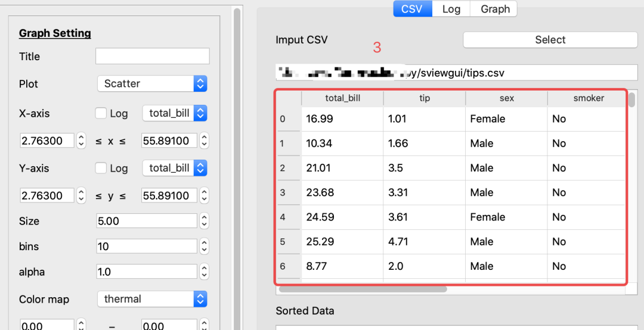The image size is (644, 330).
Task: Click the Size value field
Action: [147, 221]
